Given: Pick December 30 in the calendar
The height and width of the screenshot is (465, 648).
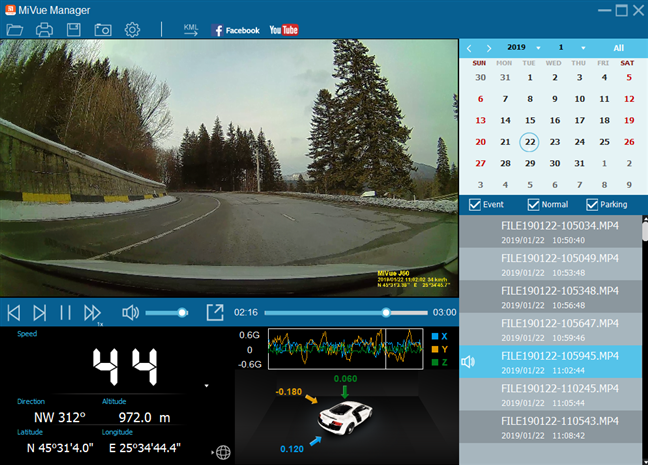Looking at the screenshot, I should [x=480, y=77].
